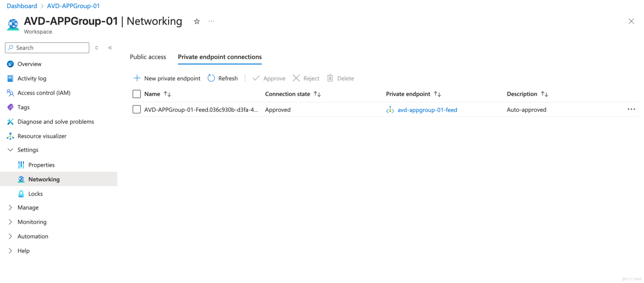Toggle sidebar expand/collapse all arrows

96,48
